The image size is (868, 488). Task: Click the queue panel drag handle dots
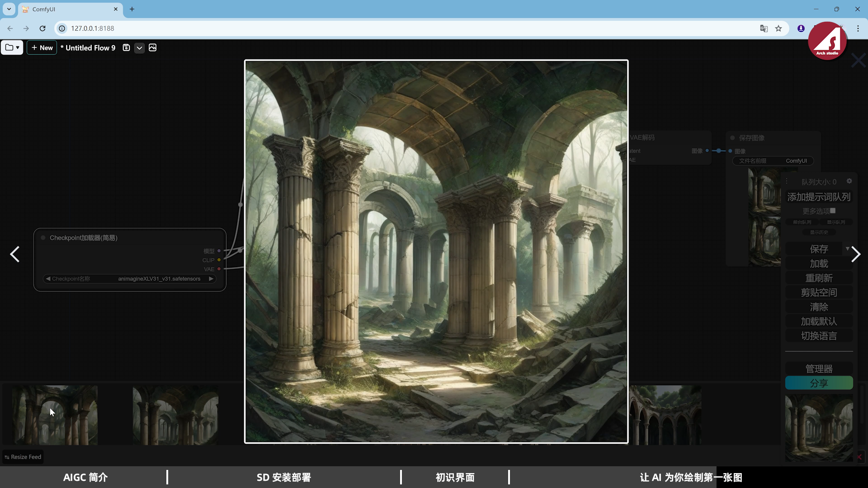(x=787, y=181)
